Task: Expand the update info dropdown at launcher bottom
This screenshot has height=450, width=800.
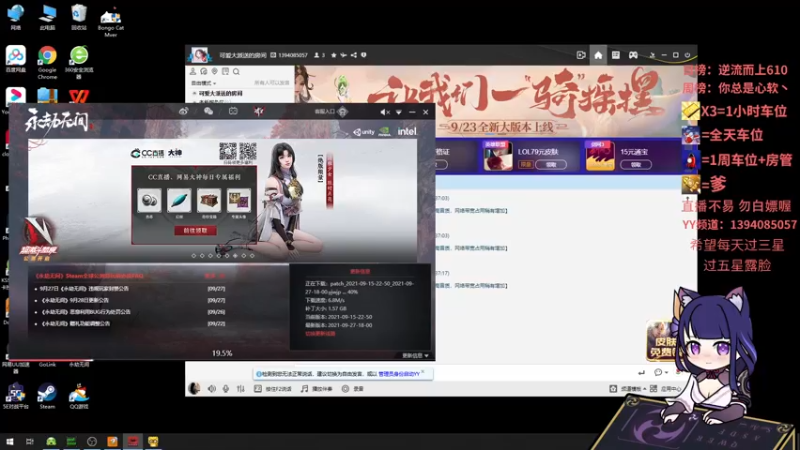Action: 415,356
